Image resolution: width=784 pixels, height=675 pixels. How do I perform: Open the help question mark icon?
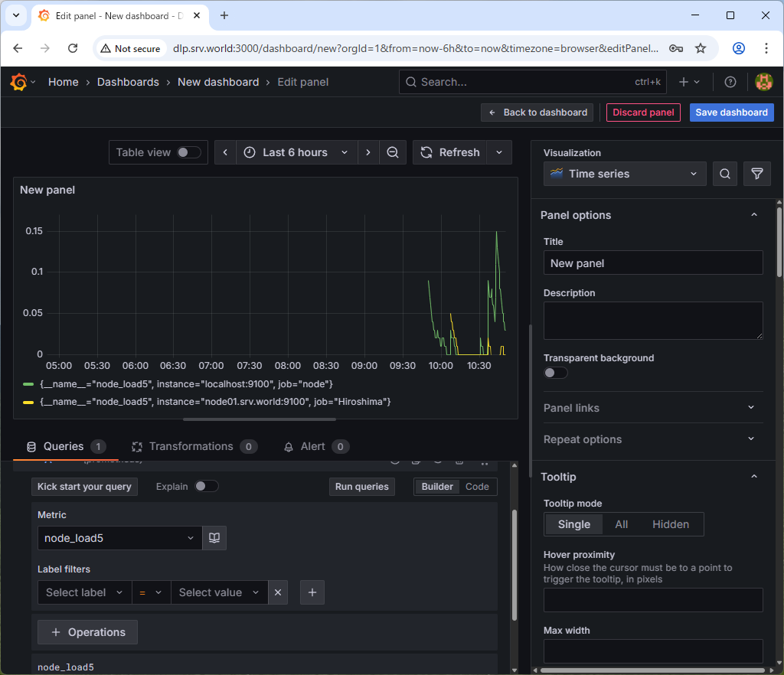(x=730, y=82)
